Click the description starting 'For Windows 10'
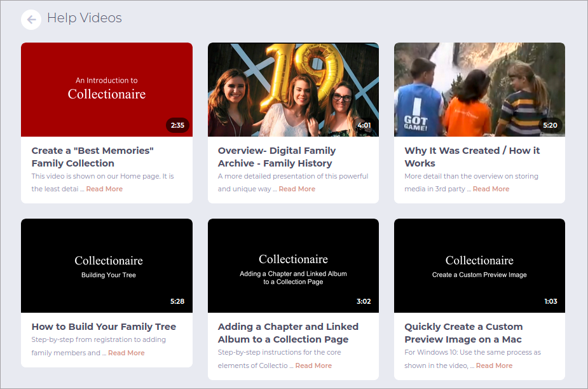588x389 pixels. point(472,359)
